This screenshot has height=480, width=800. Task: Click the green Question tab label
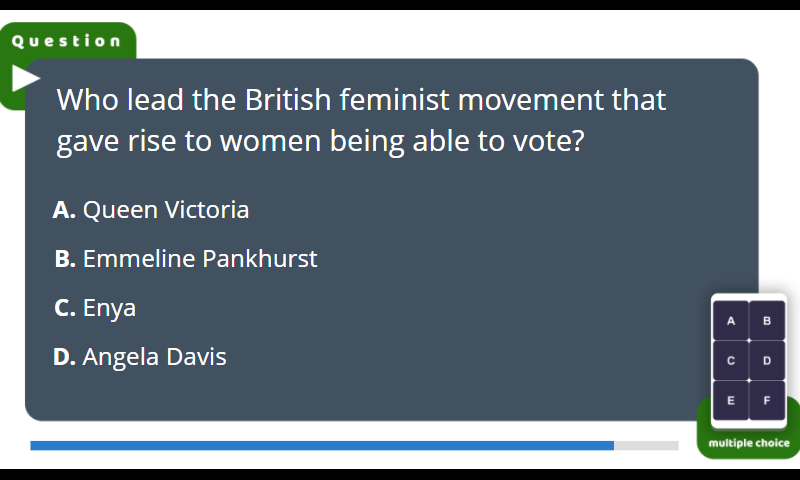tap(67, 41)
